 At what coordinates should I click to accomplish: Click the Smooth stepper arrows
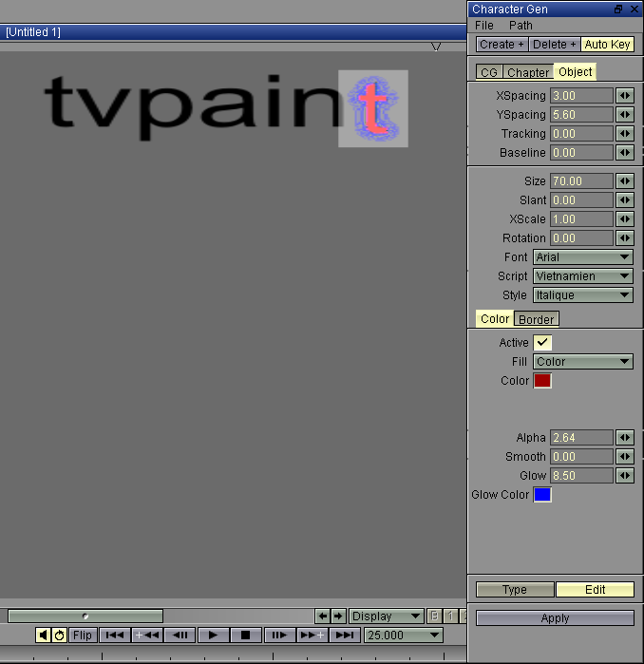[625, 457]
